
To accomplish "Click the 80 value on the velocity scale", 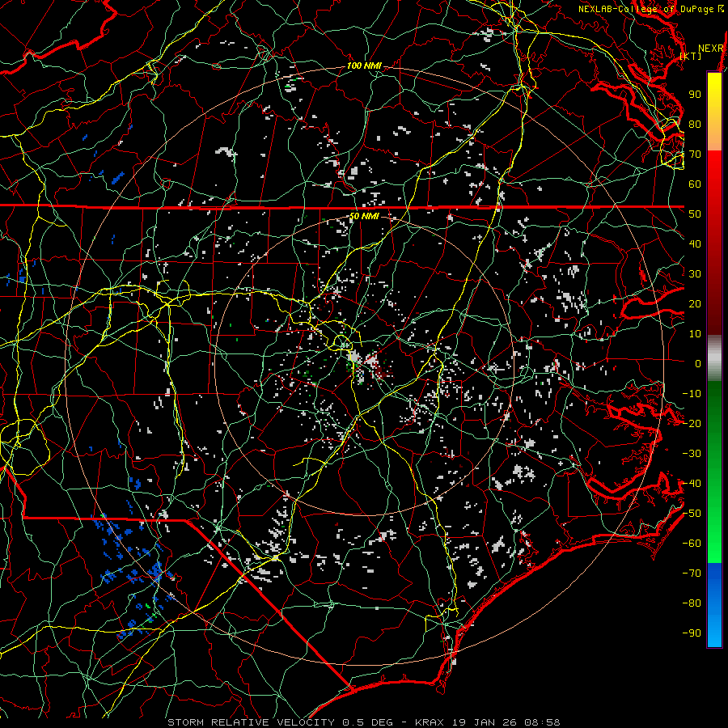I will (x=695, y=124).
